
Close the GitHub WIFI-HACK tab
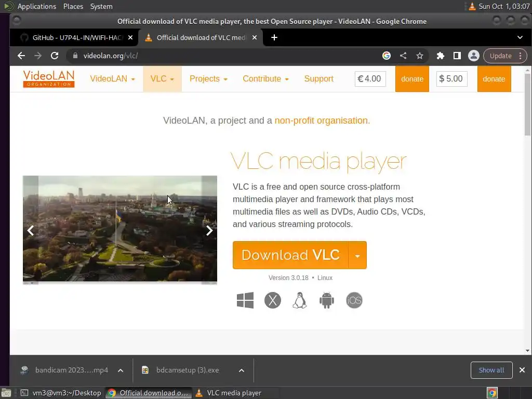pos(130,37)
